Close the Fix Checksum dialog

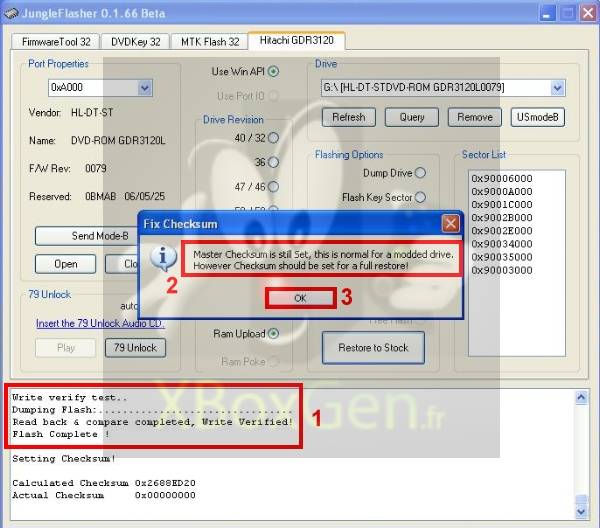[x=450, y=223]
